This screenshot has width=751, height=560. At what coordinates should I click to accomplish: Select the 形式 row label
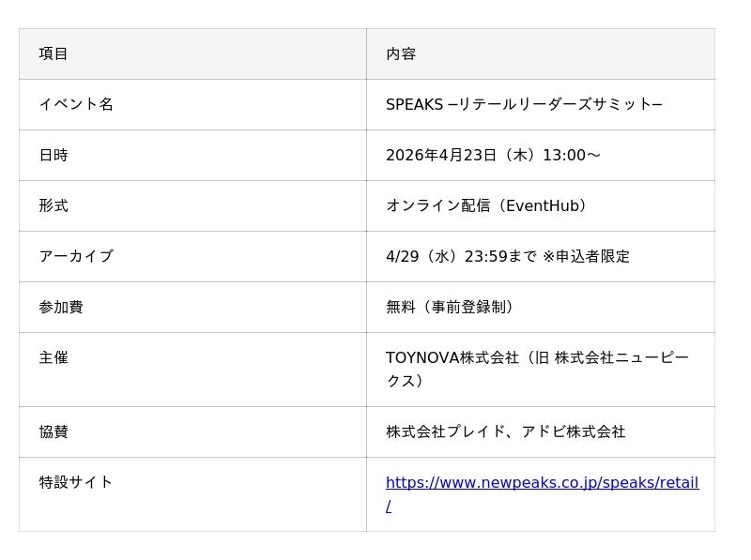tap(54, 205)
